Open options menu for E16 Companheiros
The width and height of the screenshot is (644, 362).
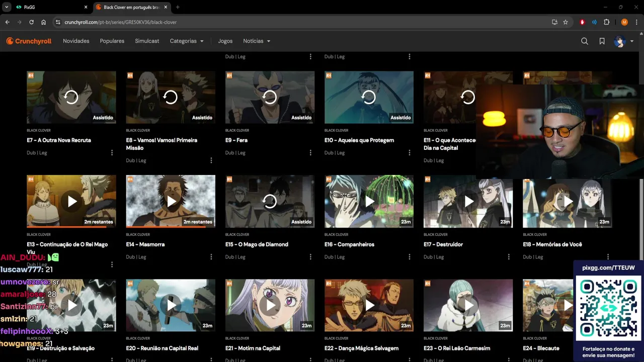pos(409,257)
